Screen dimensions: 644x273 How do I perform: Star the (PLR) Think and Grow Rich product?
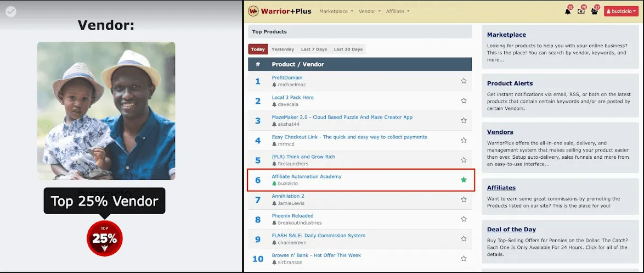coord(464,160)
